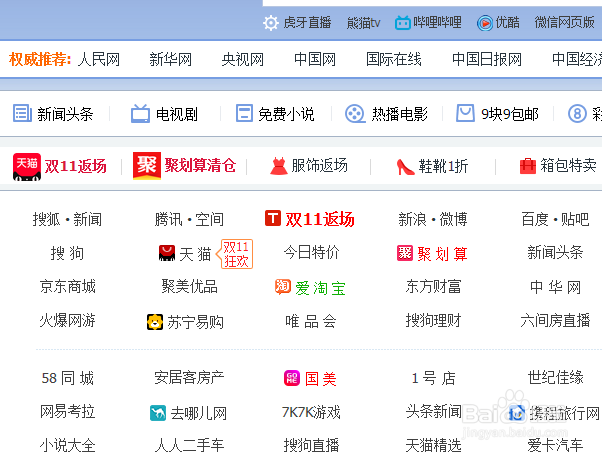Screen dimensions: 602x454
Task: Click the 天猫 logo beside 双11返场
Action: pos(27,167)
